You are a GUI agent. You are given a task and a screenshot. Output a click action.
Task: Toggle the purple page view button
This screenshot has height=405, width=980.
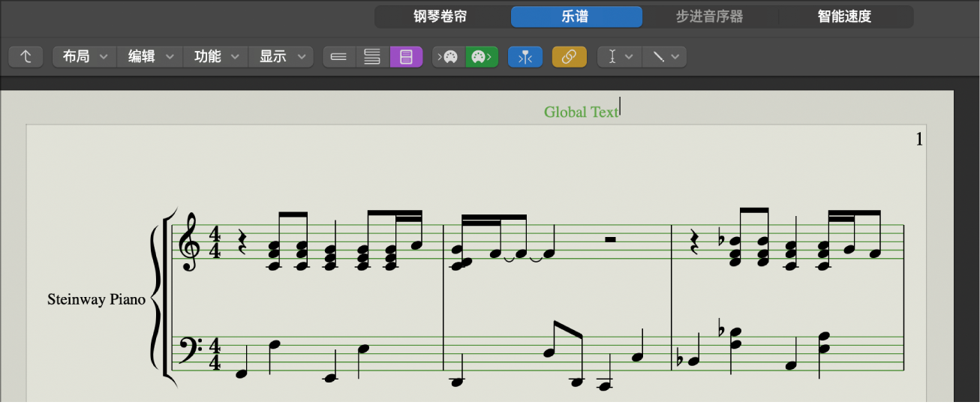[x=406, y=56]
